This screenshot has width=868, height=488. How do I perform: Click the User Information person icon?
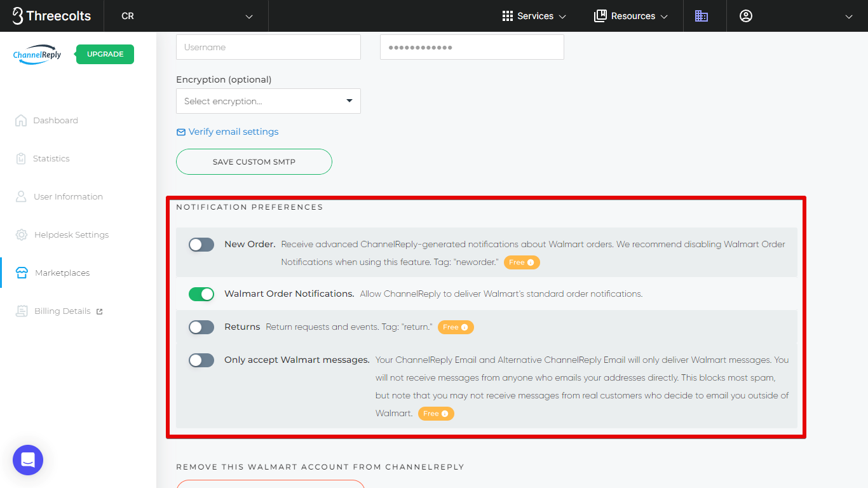(21, 196)
